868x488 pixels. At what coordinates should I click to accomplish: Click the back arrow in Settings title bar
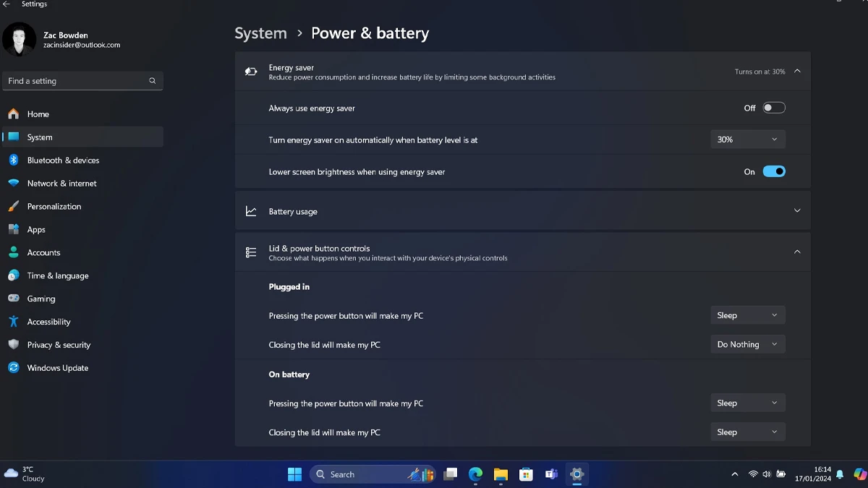(7, 4)
